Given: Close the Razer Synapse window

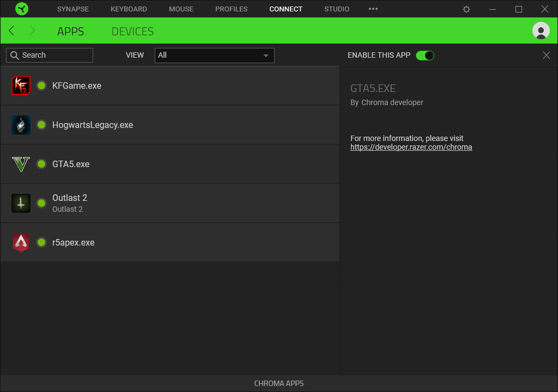Looking at the screenshot, I should [x=545, y=9].
